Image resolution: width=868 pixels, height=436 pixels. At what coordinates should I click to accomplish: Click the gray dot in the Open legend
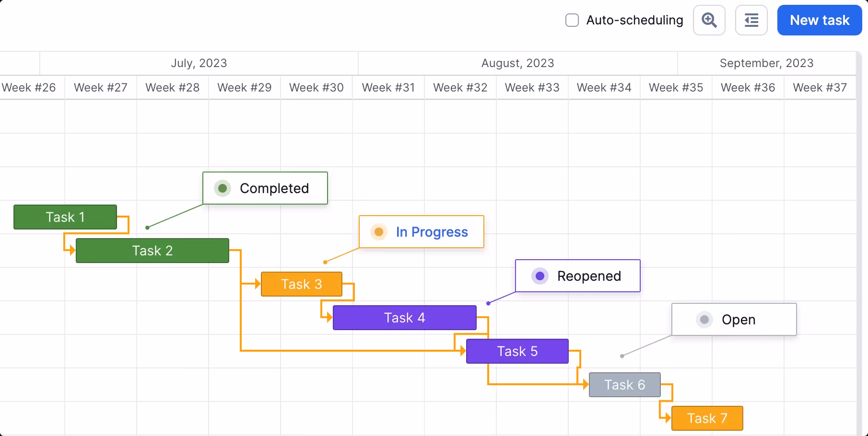pyautogui.click(x=704, y=320)
